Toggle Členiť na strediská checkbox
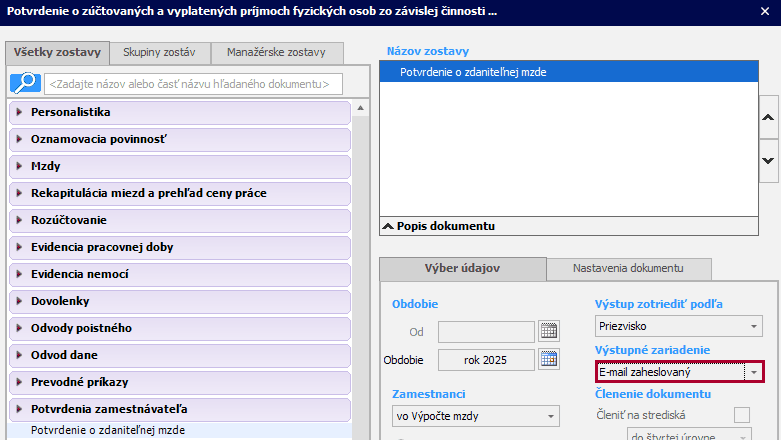 coord(741,415)
